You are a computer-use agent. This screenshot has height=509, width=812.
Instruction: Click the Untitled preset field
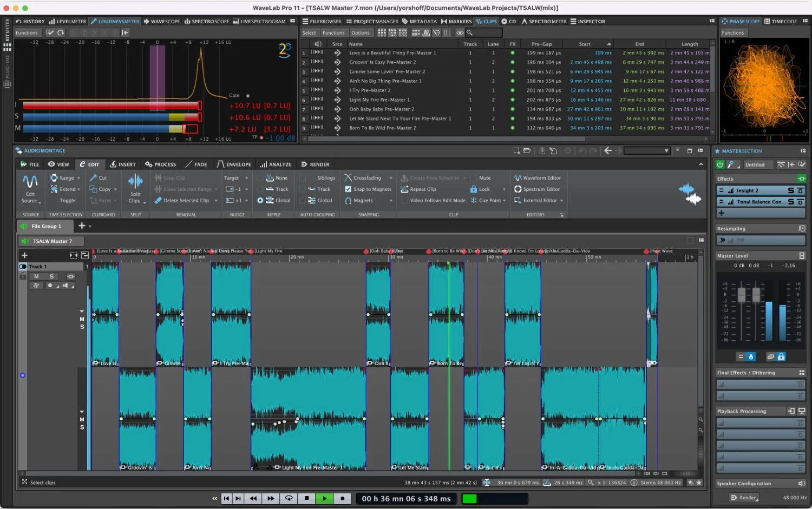point(758,164)
